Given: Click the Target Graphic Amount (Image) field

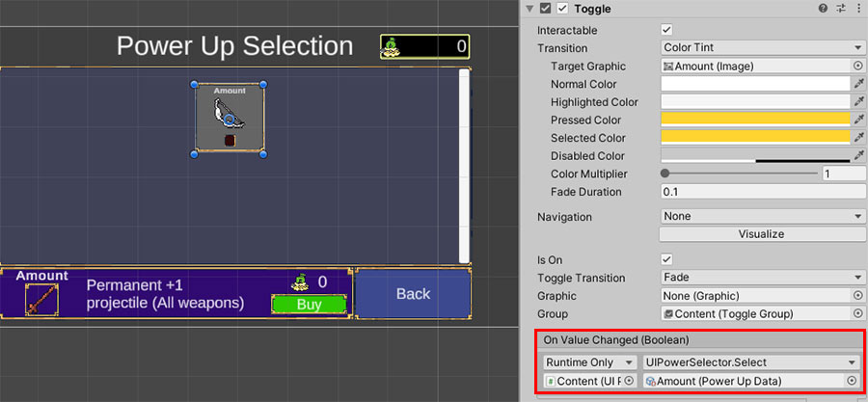Looking at the screenshot, I should coord(755,67).
